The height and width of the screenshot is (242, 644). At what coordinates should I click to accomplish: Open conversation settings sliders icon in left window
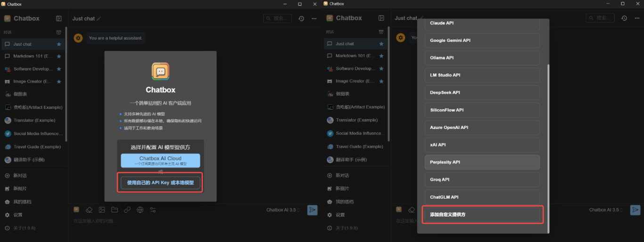pyautogui.click(x=153, y=210)
